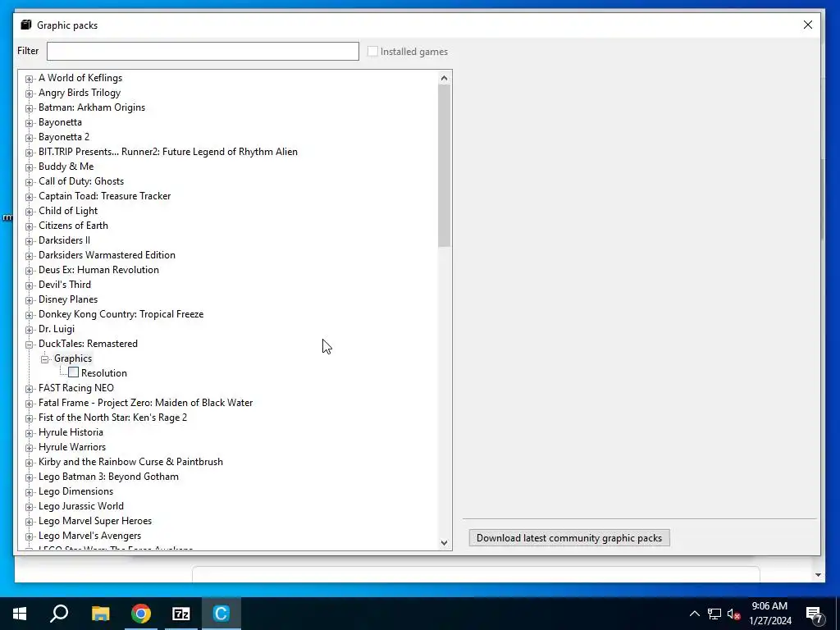Expand the Bayonetta 2 node

pyautogui.click(x=29, y=138)
